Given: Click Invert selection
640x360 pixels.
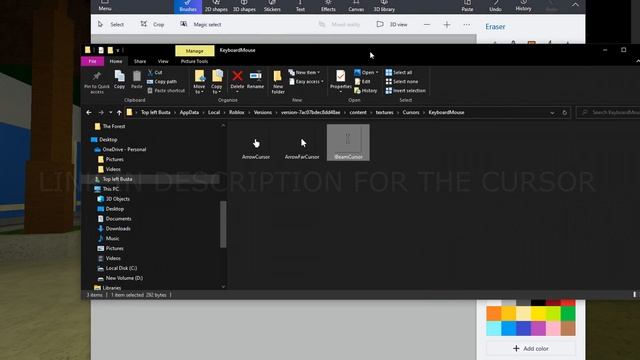Looking at the screenshot, I should coord(405,90).
